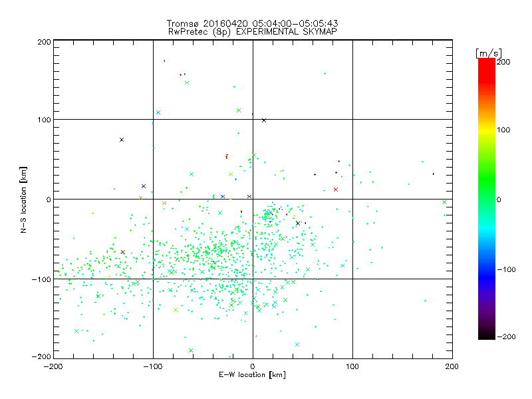Viewport: 532px width, 399px height.
Task: Click the cyan X marker near (45, -182)
Action: click(x=297, y=344)
